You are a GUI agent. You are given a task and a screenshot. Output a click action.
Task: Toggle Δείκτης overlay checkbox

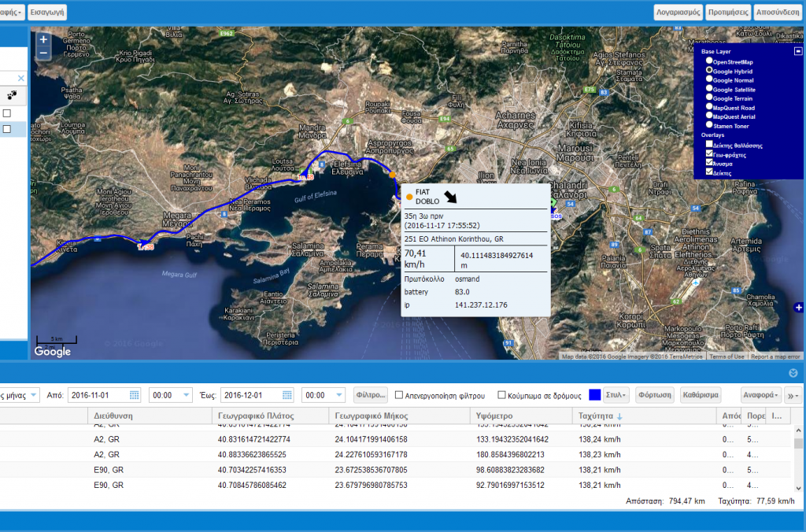709,172
